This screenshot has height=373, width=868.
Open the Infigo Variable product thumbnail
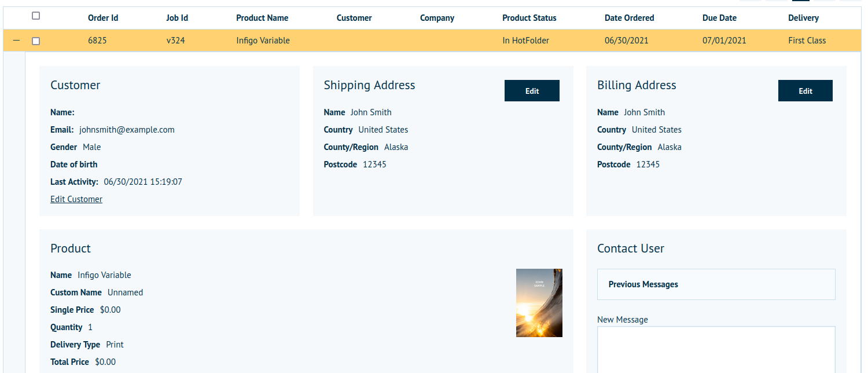(x=539, y=302)
